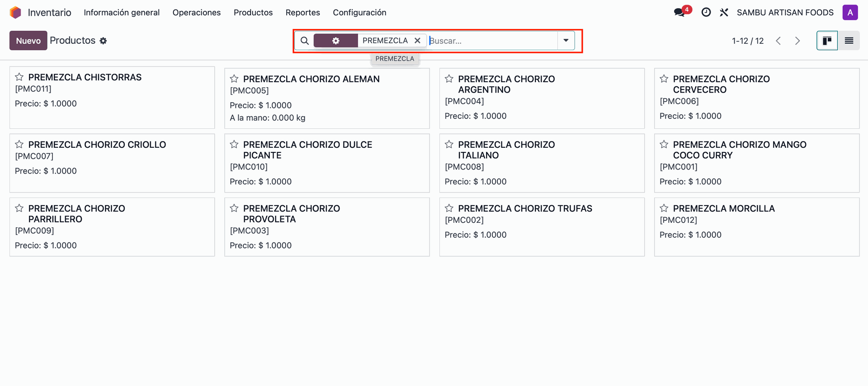The image size is (868, 386).
Task: Remove the PREMEZCLA search filter
Action: (x=417, y=41)
